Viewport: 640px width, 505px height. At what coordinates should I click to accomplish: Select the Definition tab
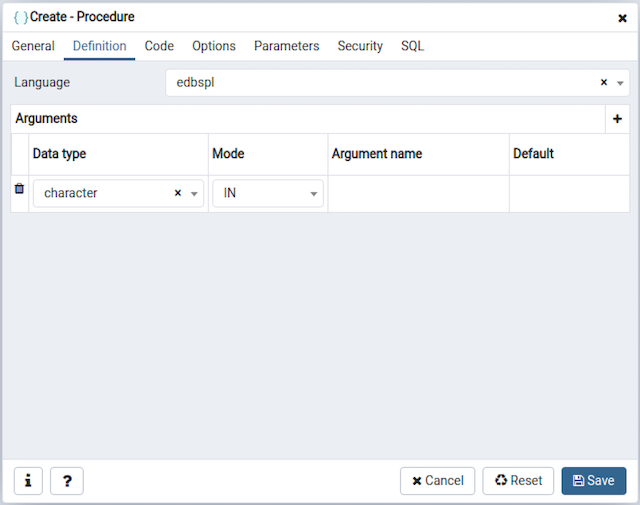click(x=100, y=46)
